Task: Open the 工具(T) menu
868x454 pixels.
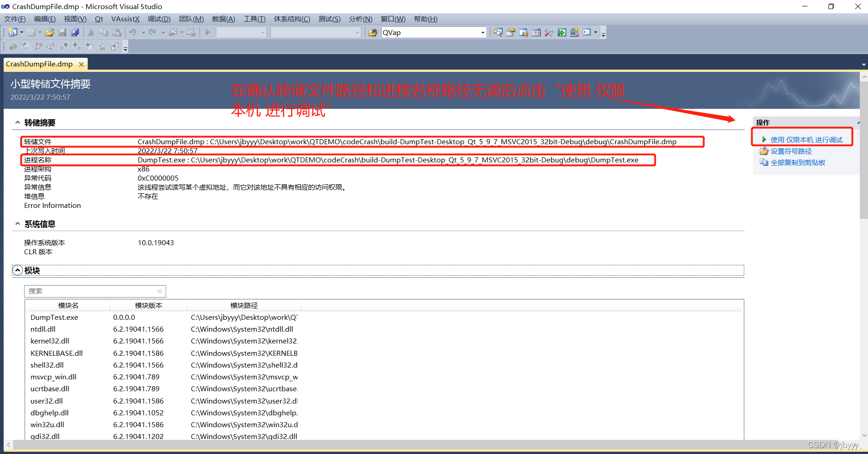Action: click(254, 19)
